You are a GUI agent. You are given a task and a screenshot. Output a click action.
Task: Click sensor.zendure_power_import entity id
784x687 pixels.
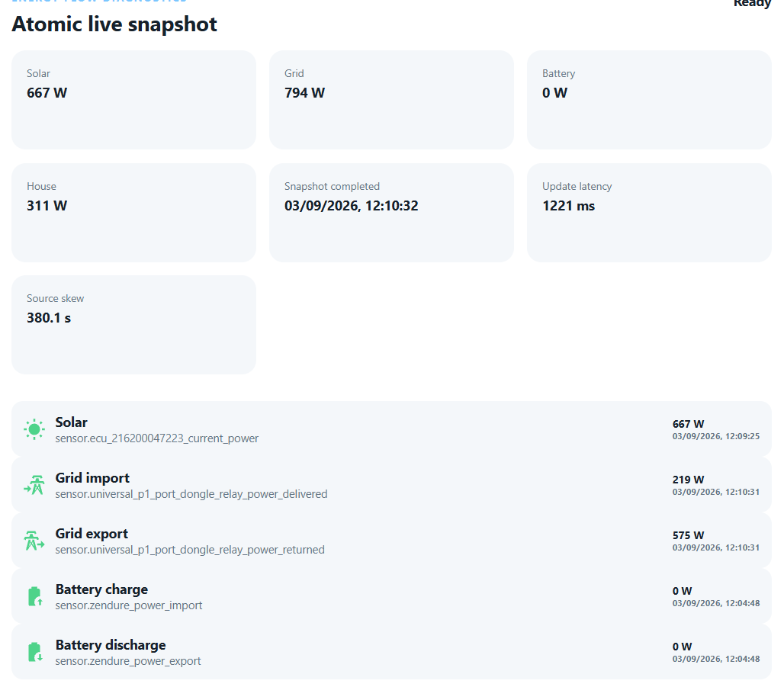[128, 605]
